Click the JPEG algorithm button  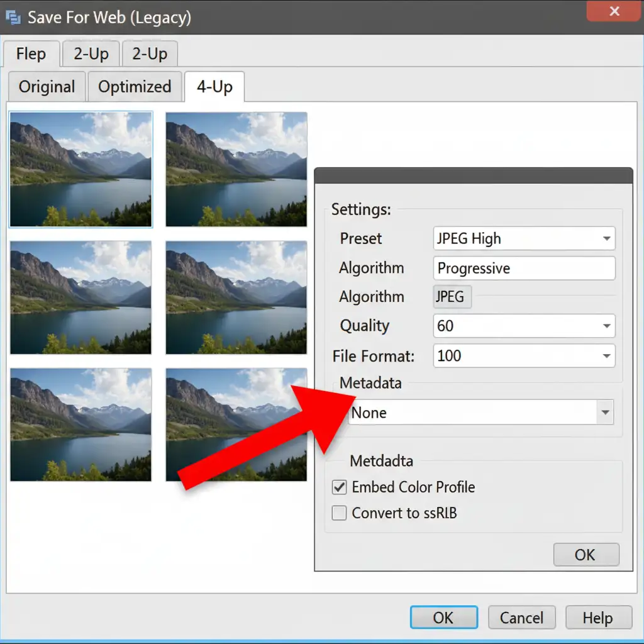click(x=452, y=297)
